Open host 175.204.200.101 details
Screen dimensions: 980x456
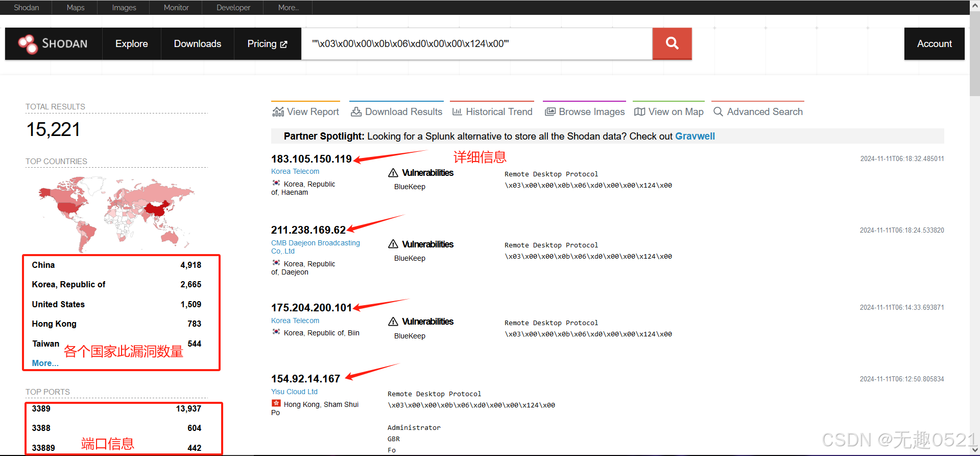312,308
